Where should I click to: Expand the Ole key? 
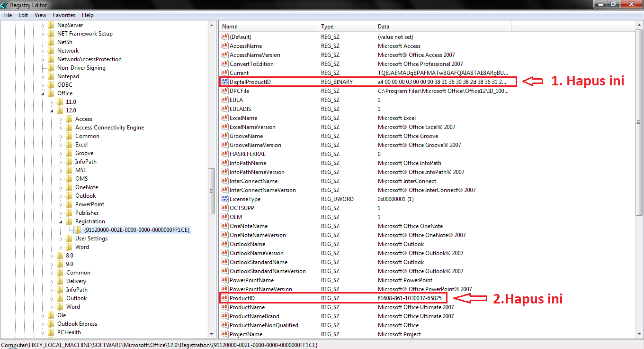point(43,315)
